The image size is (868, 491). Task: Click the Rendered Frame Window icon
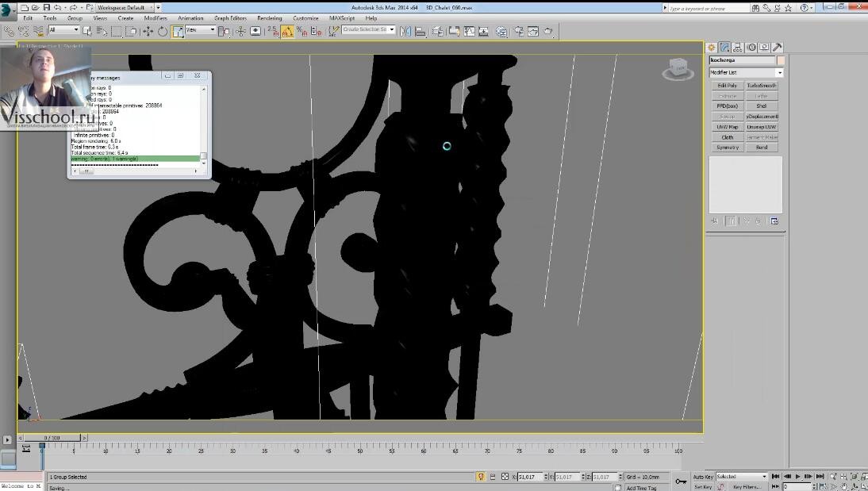(x=533, y=31)
